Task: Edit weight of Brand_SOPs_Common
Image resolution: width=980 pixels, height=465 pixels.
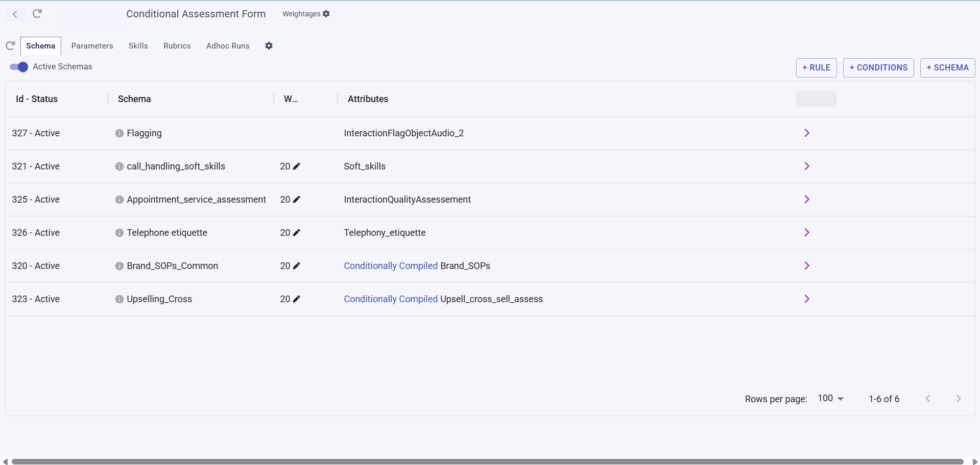Action: pos(297,266)
